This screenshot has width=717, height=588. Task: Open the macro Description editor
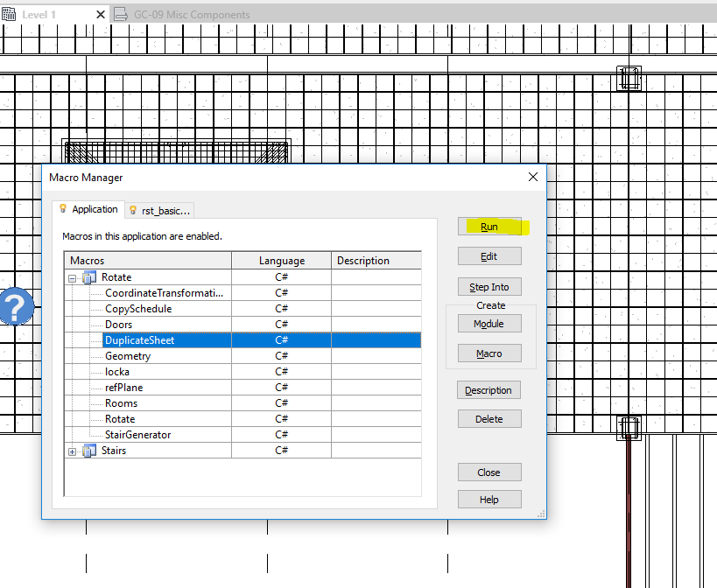489,389
